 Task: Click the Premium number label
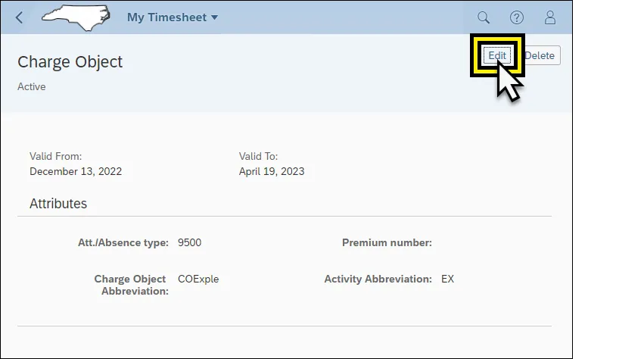coord(387,243)
